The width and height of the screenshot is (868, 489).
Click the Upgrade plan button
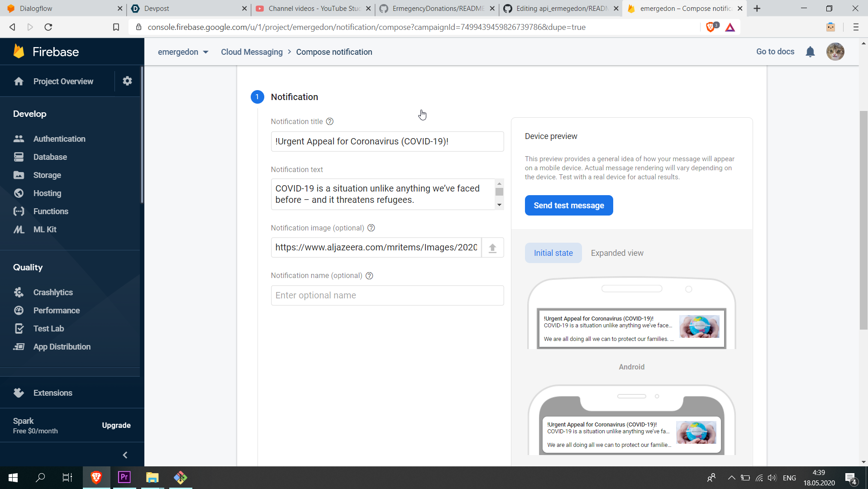pyautogui.click(x=116, y=426)
